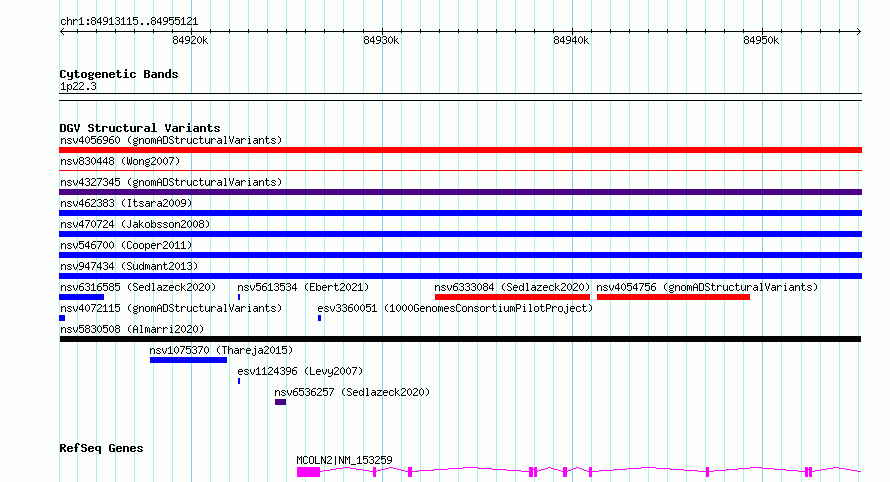
Task: Click the nsv6316585 (Sedlazeck2020) blue bar
Action: click(82, 297)
